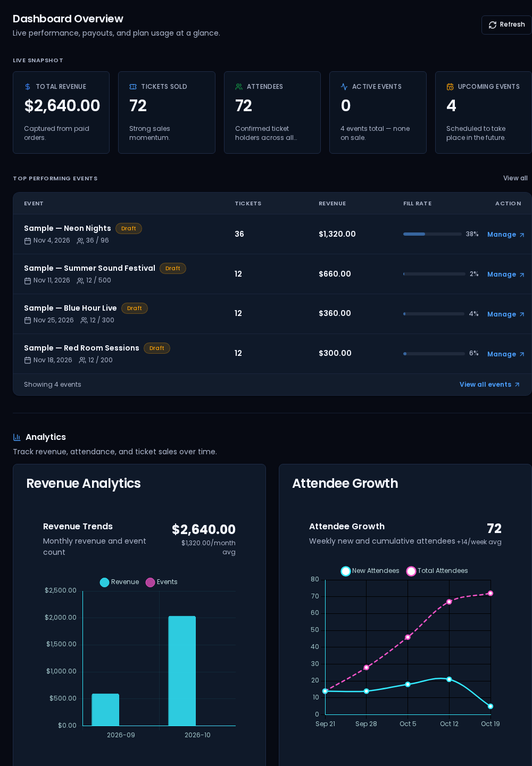Click the TICKETS column header
Image resolution: width=532 pixels, height=766 pixels.
pos(248,204)
